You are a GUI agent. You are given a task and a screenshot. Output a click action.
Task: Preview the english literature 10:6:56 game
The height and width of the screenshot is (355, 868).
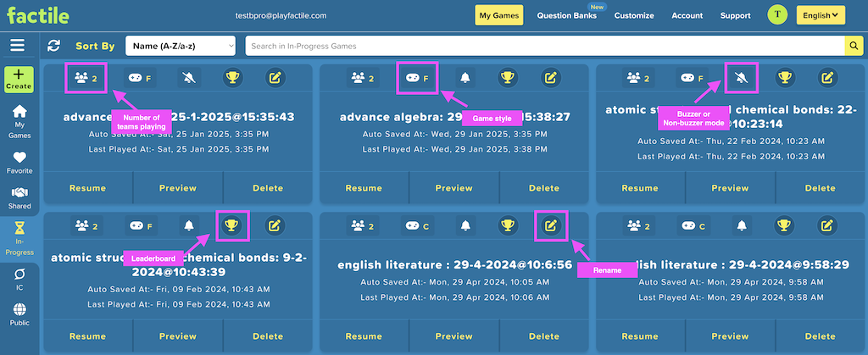coord(453,336)
